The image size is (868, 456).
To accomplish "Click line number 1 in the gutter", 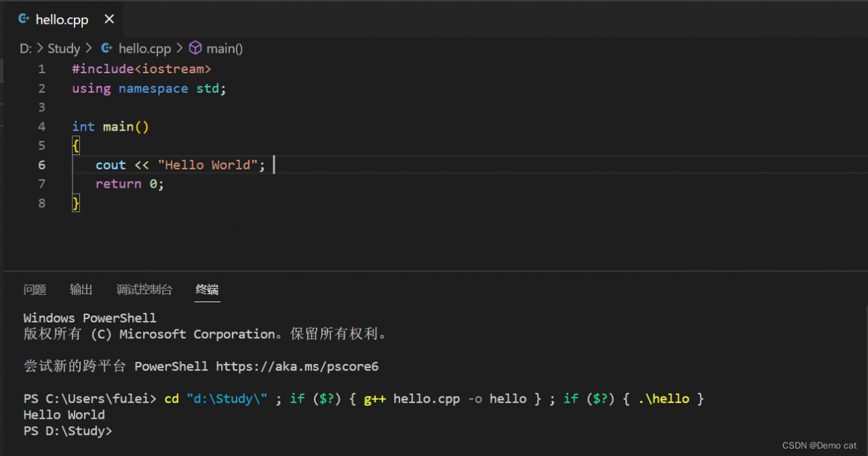I will point(42,69).
